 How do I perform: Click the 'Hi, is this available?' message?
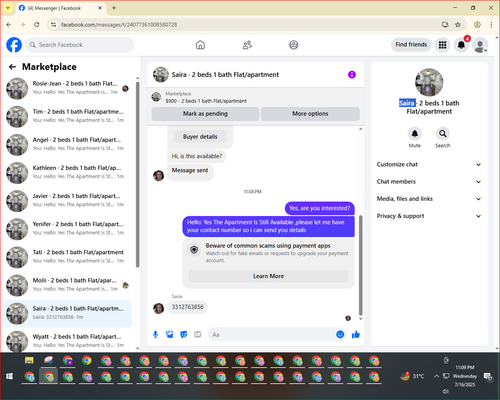197,156
